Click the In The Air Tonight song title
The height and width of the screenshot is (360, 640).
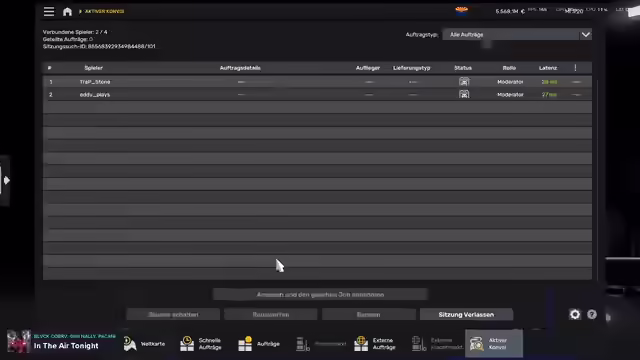(66, 346)
